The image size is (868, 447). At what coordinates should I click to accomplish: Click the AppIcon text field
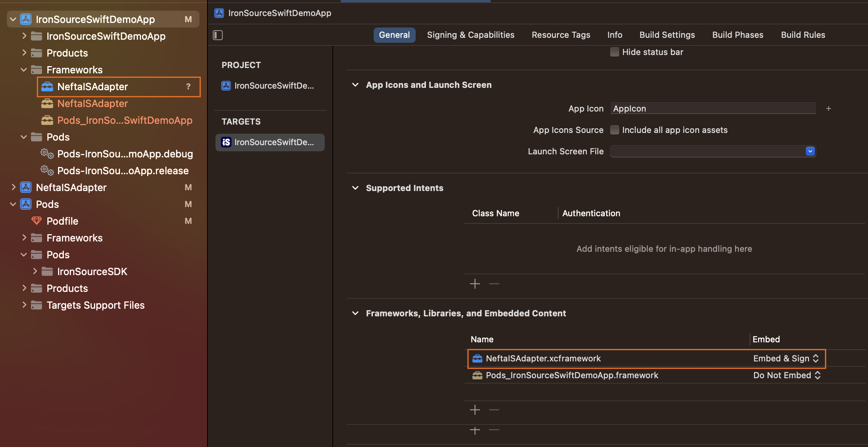[x=712, y=109]
